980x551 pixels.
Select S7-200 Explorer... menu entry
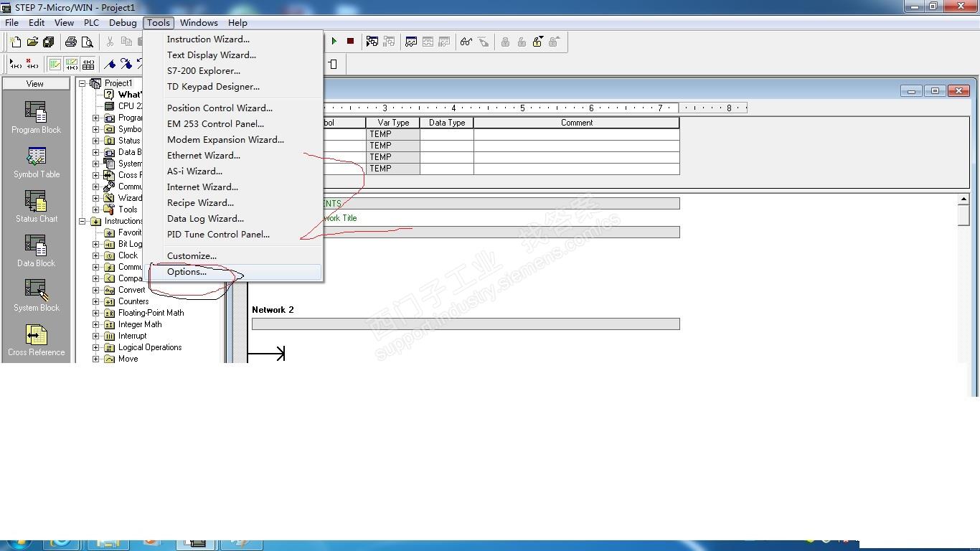233,71
